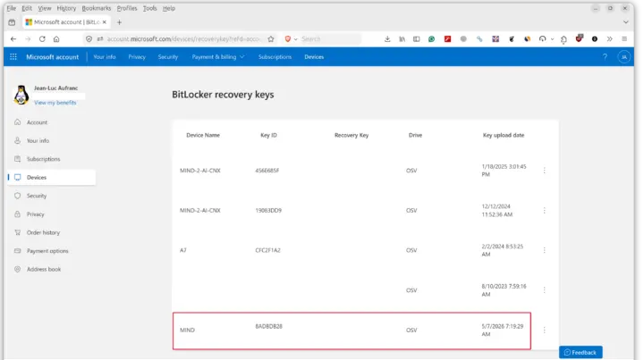This screenshot has height=360, width=644.
Task: Toggle the sidebar view icon in toolbar
Action: (417, 39)
